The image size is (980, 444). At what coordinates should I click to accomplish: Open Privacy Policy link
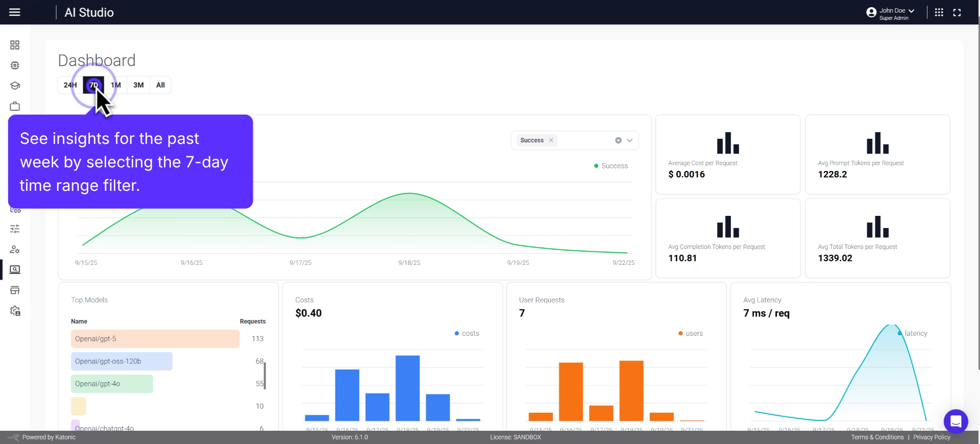pos(932,437)
